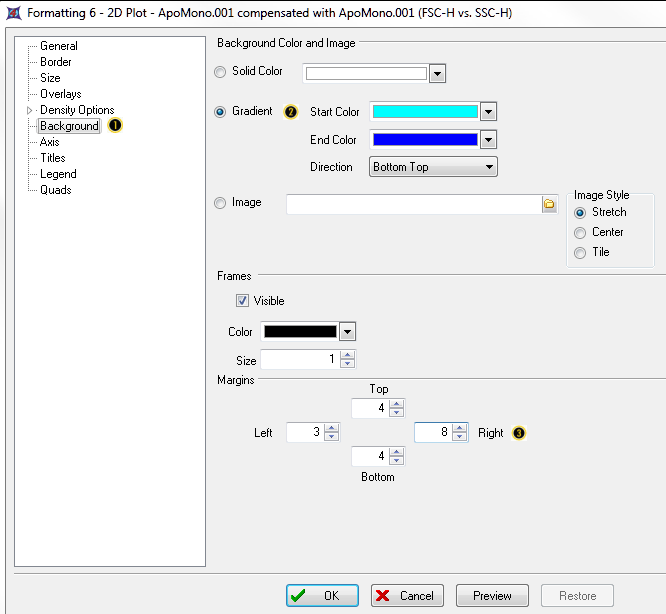Click the frame Size value field

click(x=300, y=359)
